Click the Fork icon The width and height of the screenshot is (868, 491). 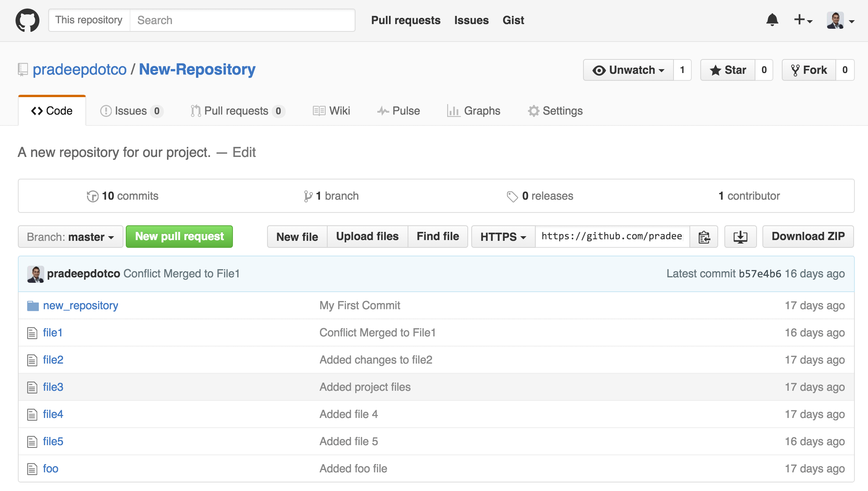click(796, 70)
